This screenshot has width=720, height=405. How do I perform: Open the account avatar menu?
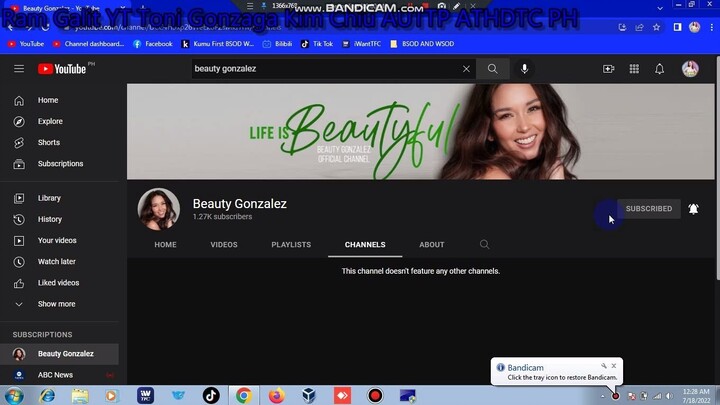[690, 69]
